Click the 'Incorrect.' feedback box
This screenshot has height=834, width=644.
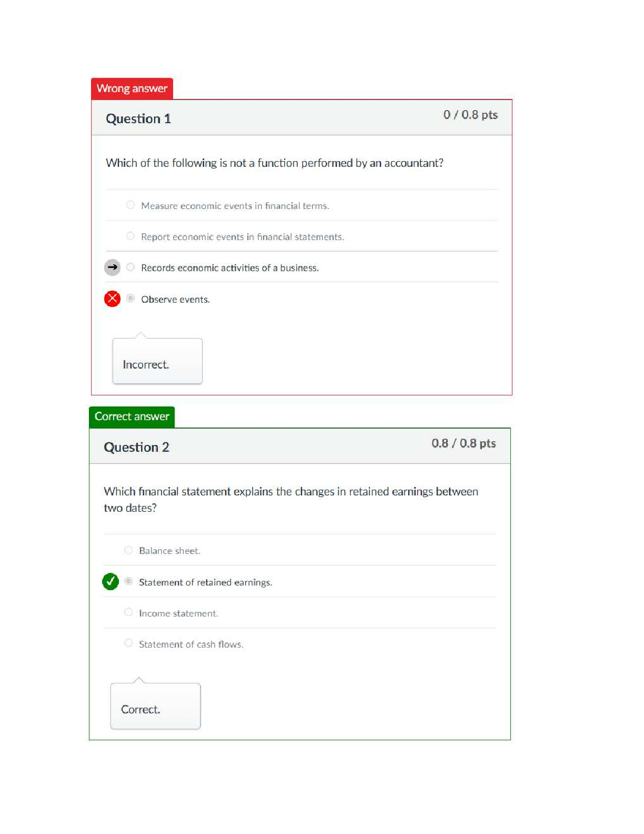[x=157, y=361]
